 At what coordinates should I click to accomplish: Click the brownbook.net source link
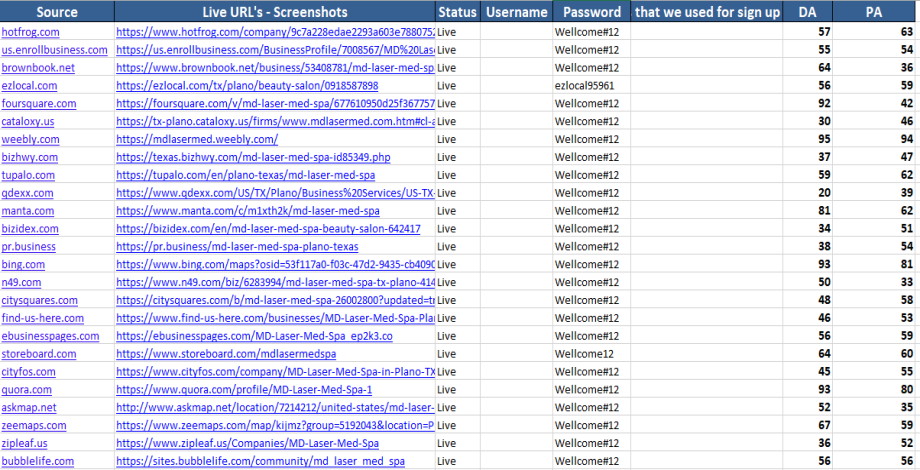coord(38,68)
